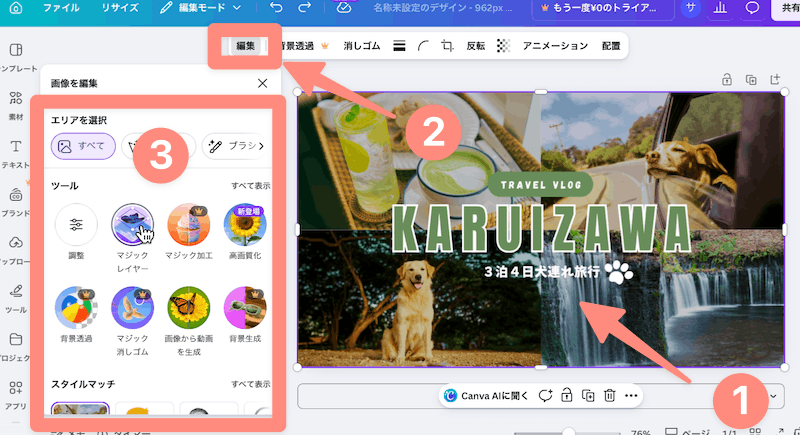Open the corner rounding tool
This screenshot has width=800, height=435.
tap(423, 46)
